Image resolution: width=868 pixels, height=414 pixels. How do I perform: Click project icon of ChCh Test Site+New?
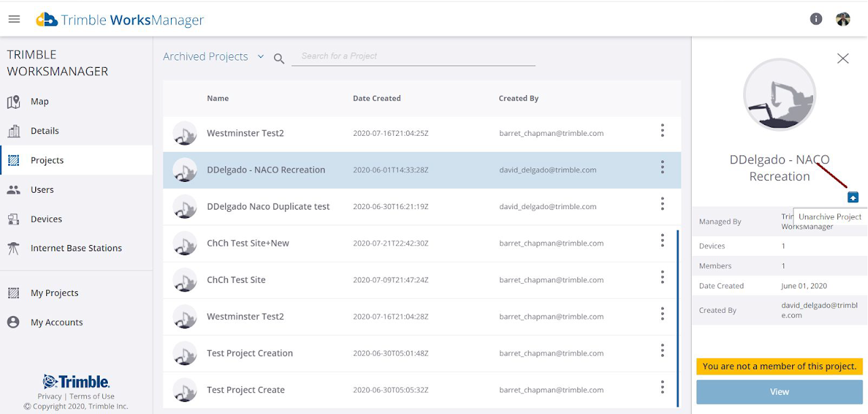185,243
